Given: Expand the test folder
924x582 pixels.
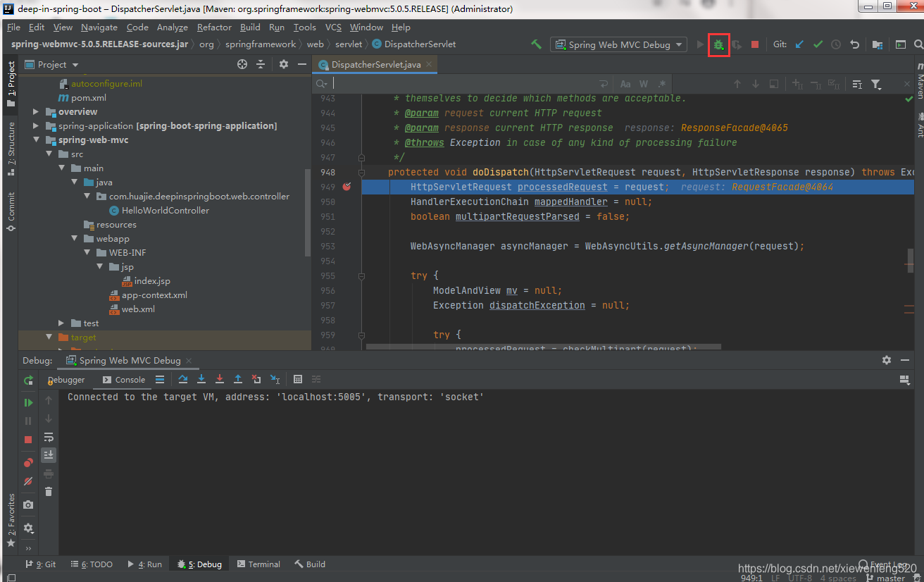Looking at the screenshot, I should tap(61, 323).
